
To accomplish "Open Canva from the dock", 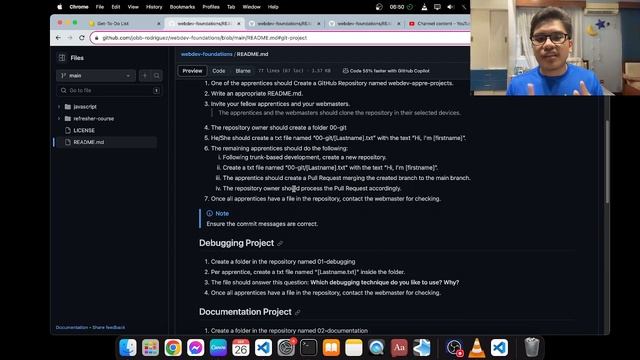I will tap(218, 348).
